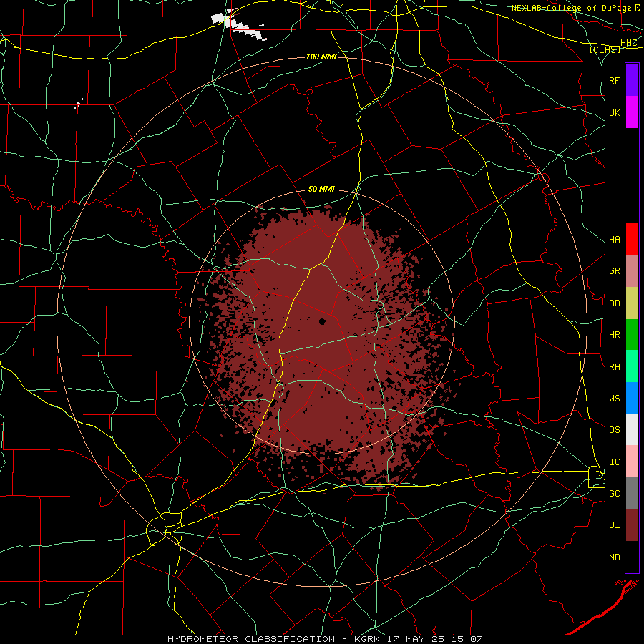Click the radar site black center dot
The image size is (644, 644).
point(322,321)
